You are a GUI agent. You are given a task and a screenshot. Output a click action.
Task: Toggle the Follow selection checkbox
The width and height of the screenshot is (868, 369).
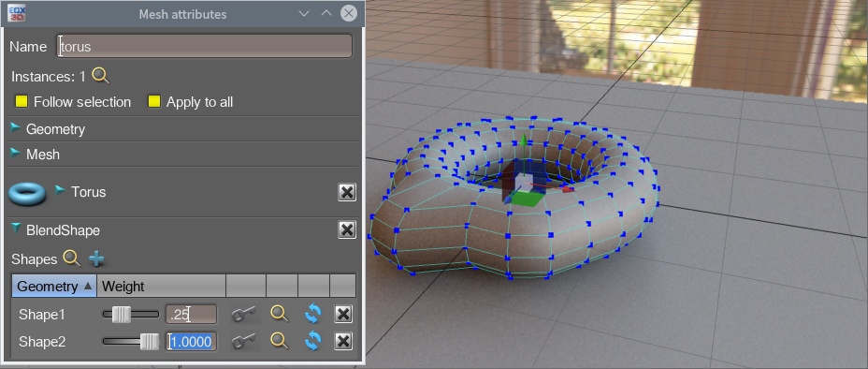point(22,101)
